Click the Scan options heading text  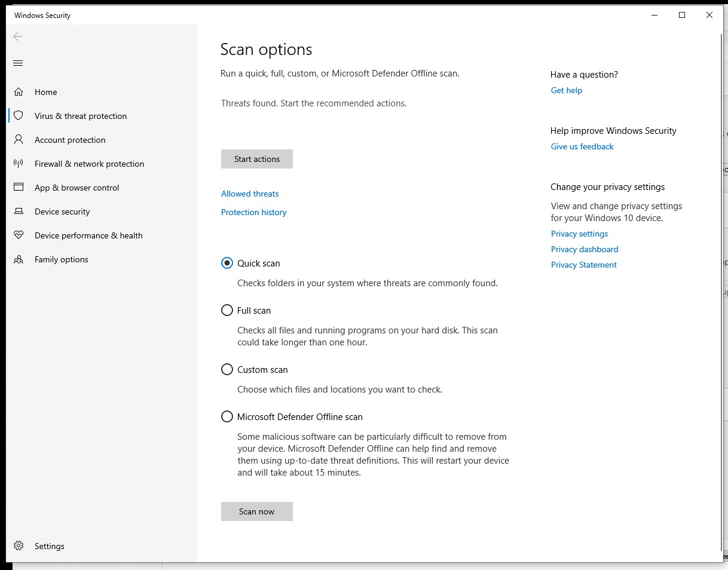(x=267, y=50)
